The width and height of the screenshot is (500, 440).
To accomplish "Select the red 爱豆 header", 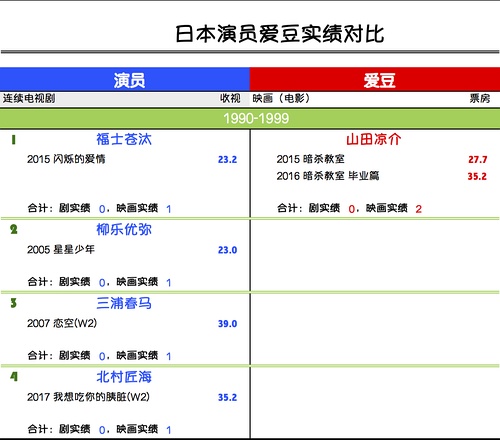I will click(375, 80).
